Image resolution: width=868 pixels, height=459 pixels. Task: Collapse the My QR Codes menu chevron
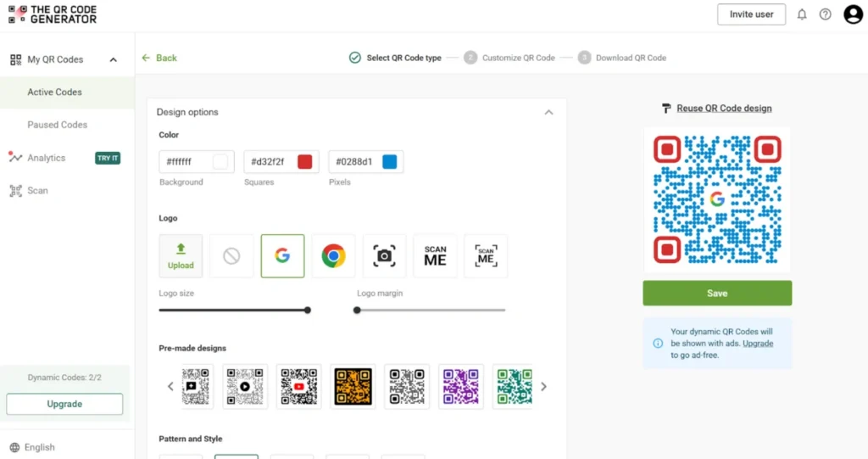point(113,59)
